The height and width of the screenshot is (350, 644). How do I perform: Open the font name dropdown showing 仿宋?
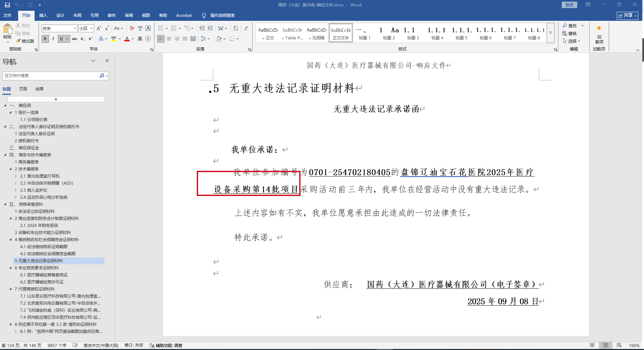(75, 29)
